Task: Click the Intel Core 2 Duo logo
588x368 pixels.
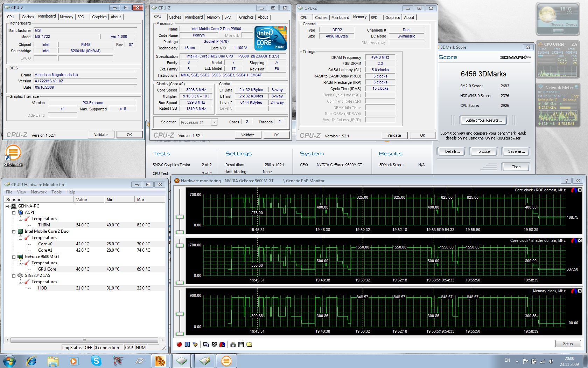Action: coord(271,38)
